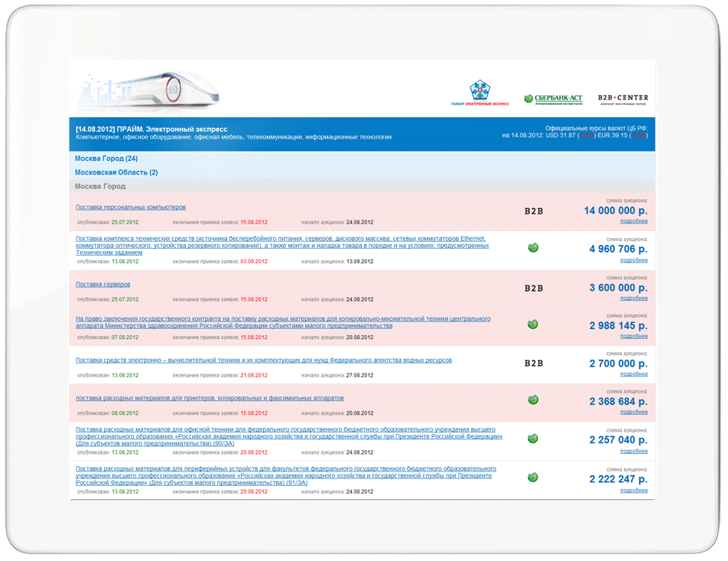Open office equipment consumables (90/ЭА) link
Image resolution: width=728 pixels, height=561 pixels.
click(x=289, y=436)
